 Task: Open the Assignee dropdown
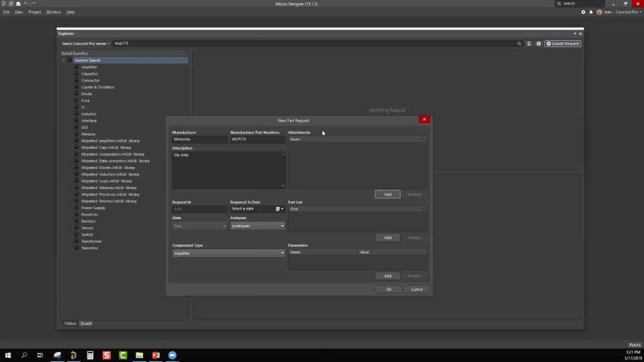tap(258, 226)
